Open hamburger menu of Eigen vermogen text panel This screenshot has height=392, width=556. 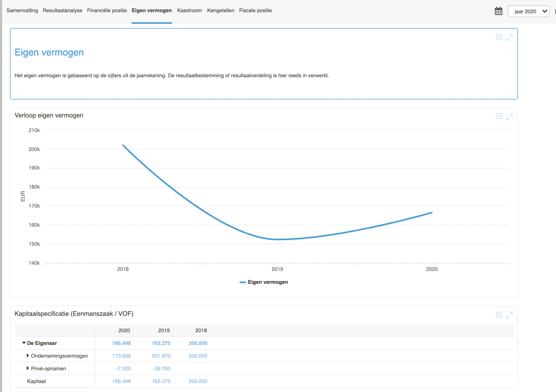(x=499, y=37)
